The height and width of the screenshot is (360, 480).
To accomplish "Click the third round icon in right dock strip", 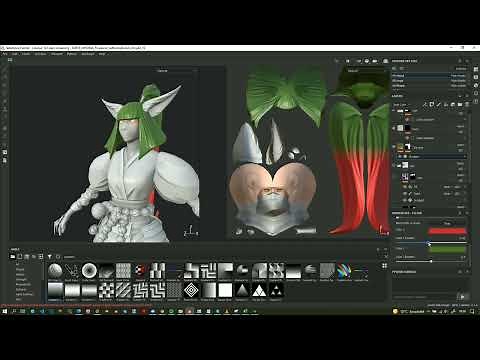I will click(x=476, y=85).
